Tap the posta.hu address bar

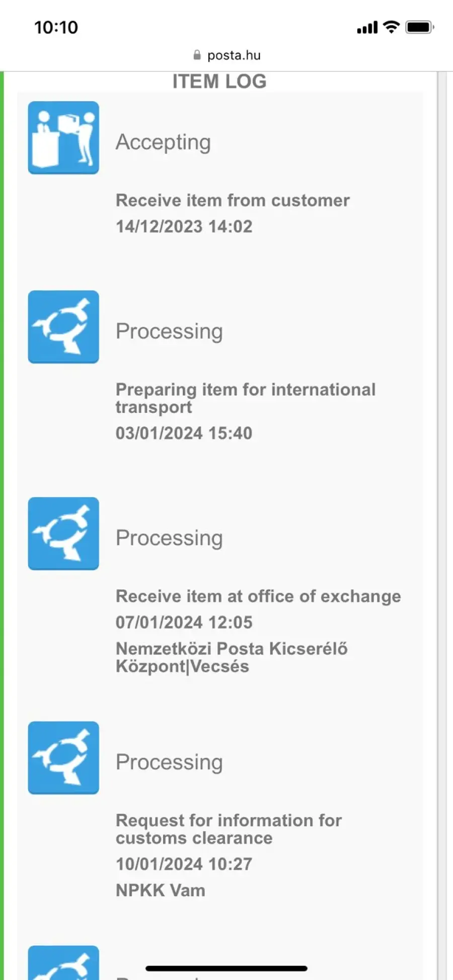[226, 55]
